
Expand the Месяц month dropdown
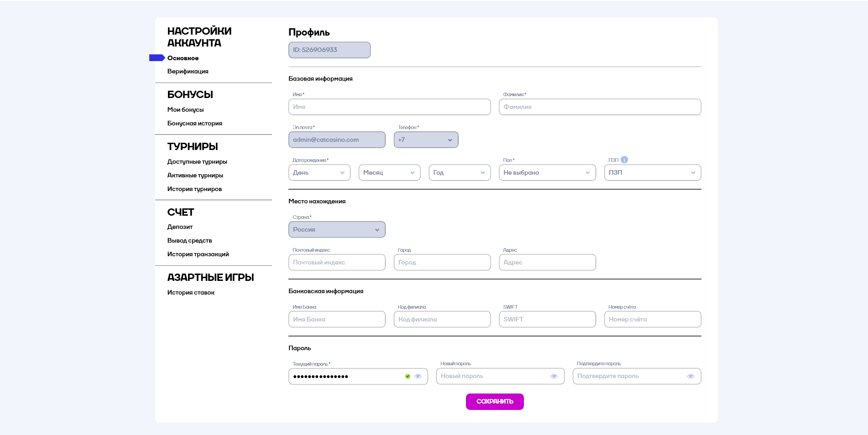[389, 173]
